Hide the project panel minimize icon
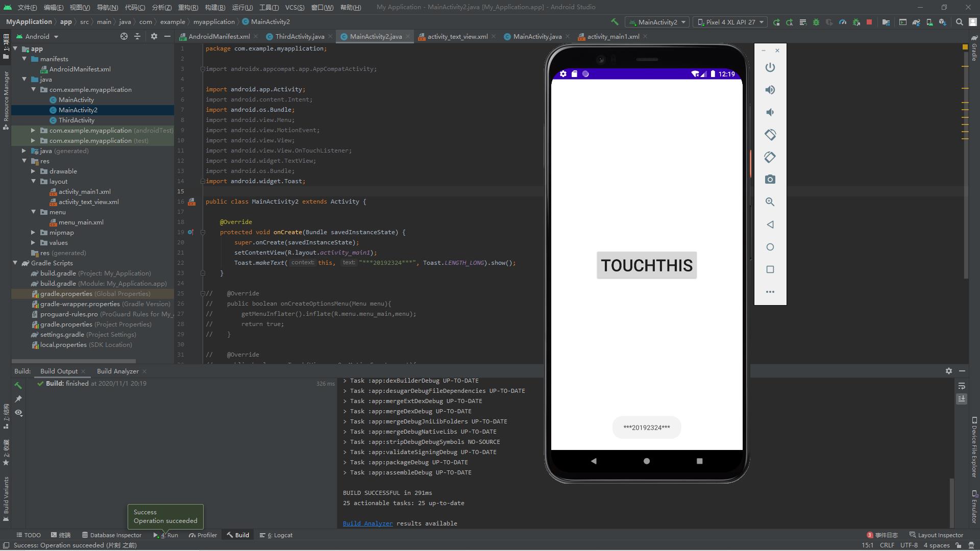980x551 pixels. click(167, 36)
